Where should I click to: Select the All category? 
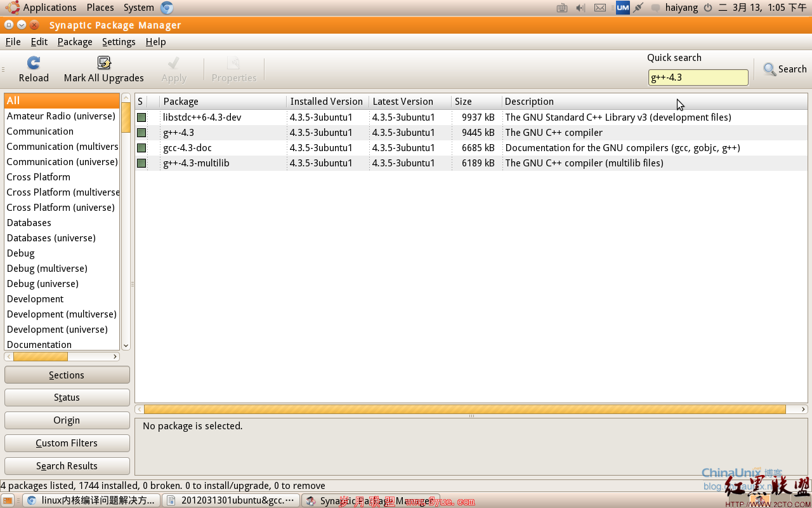(62, 101)
